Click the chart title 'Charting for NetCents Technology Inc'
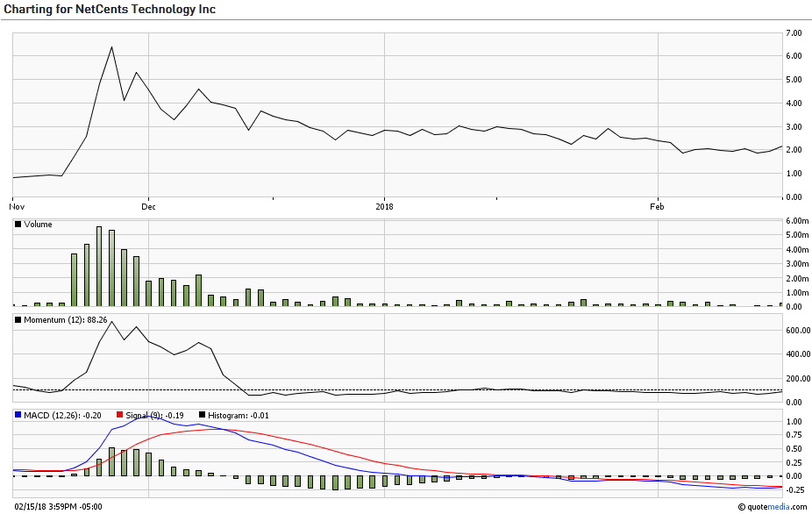The height and width of the screenshot is (514, 812). (110, 10)
